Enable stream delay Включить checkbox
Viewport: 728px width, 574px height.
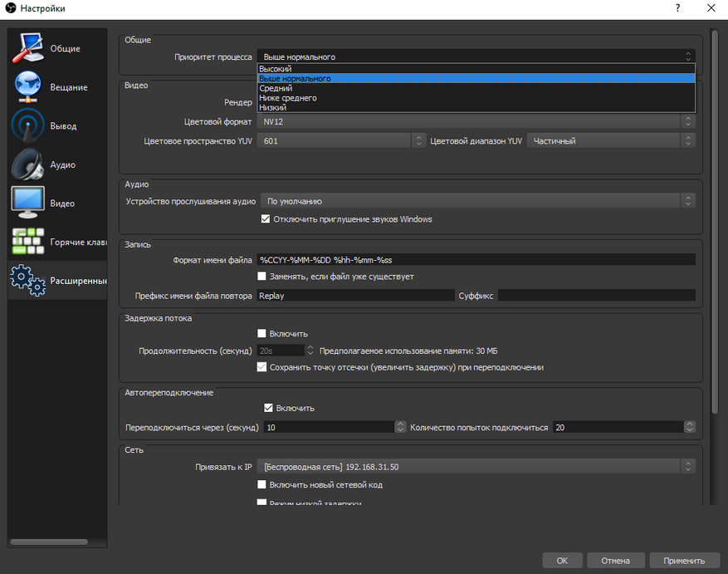[261, 333]
